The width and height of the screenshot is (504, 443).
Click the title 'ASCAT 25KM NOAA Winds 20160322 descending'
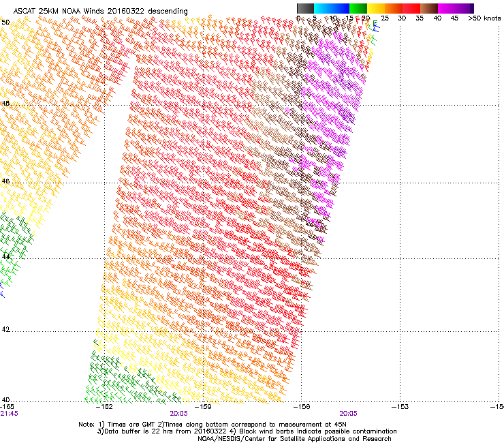tap(100, 11)
